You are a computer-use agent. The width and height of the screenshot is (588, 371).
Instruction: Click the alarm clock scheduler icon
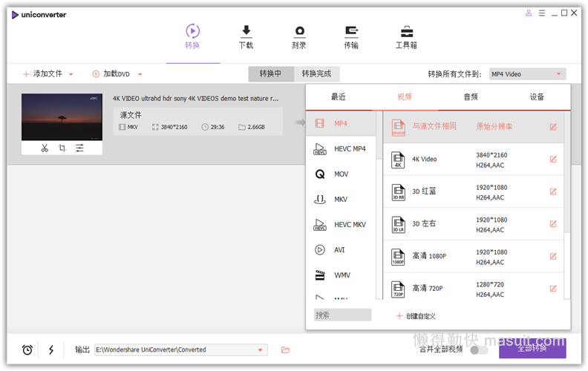pyautogui.click(x=27, y=349)
